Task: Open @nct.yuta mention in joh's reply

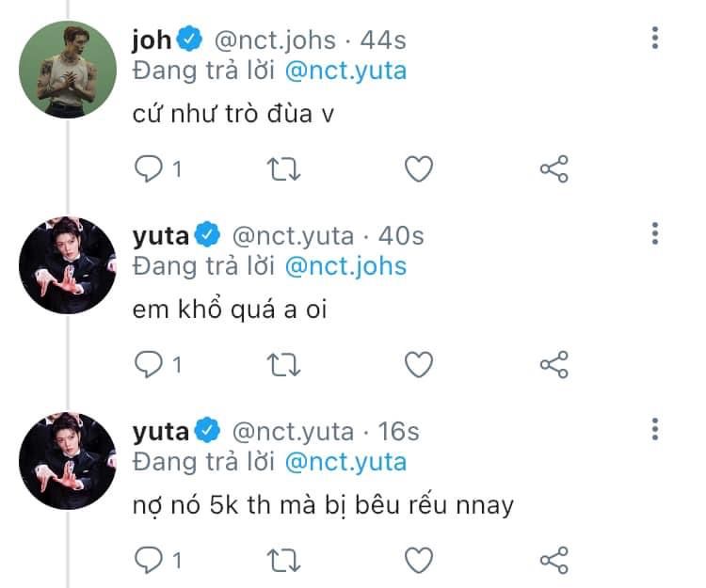Action: coord(345,72)
